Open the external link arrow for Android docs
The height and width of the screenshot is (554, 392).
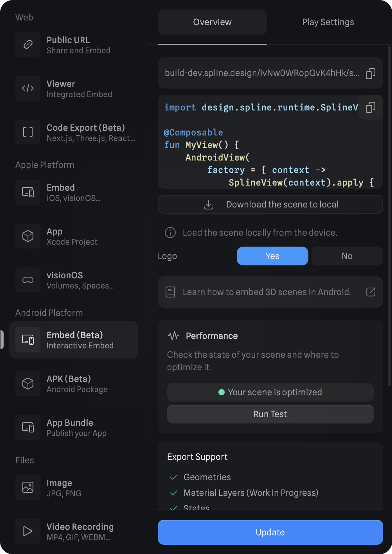[370, 292]
